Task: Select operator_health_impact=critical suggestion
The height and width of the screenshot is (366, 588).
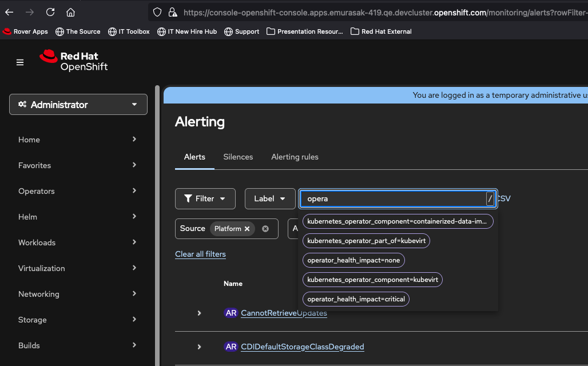Action: tap(356, 299)
